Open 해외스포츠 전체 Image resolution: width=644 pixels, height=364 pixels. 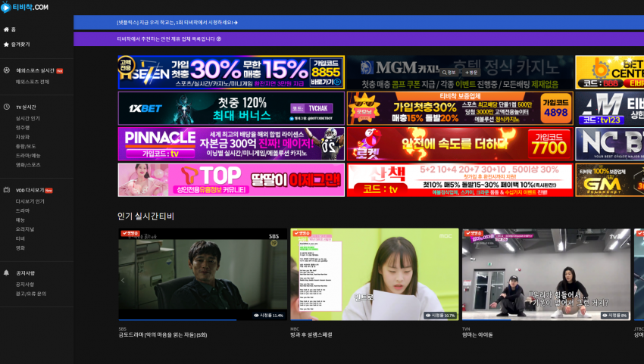click(x=33, y=82)
